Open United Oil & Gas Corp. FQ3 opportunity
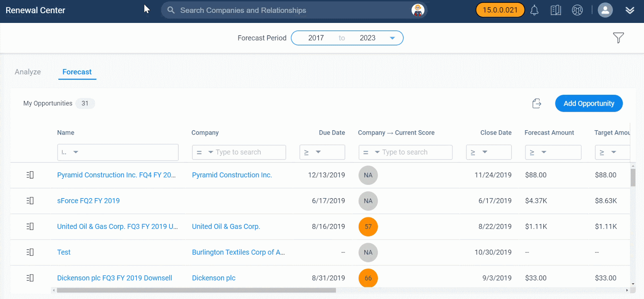 click(x=118, y=226)
